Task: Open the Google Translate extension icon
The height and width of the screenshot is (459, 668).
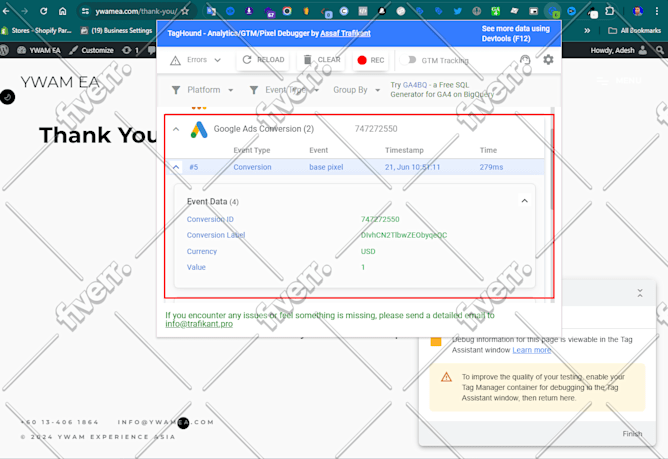Action: (211, 11)
